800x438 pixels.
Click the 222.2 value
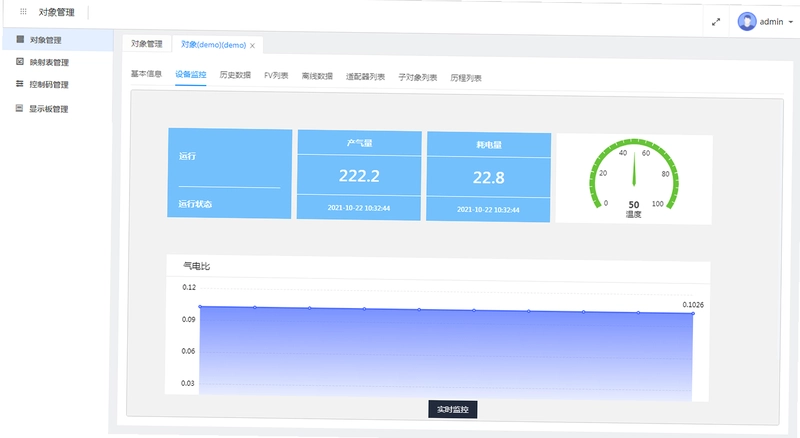[359, 176]
